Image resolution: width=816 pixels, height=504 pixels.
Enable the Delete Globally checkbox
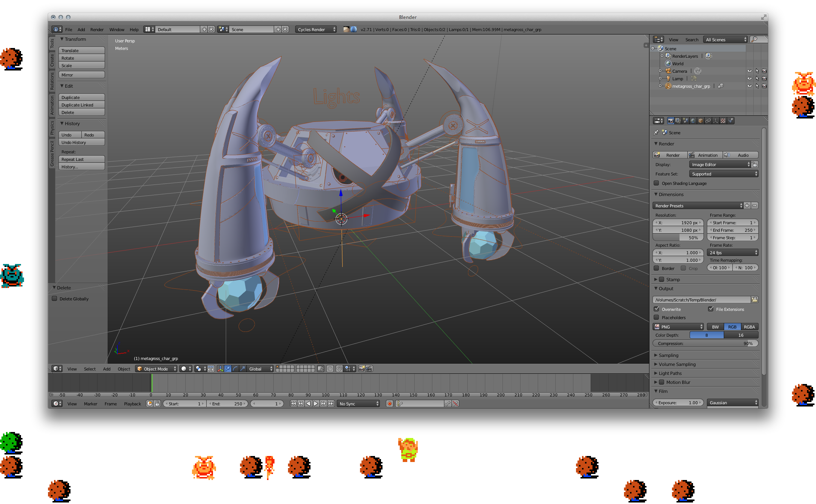point(54,298)
